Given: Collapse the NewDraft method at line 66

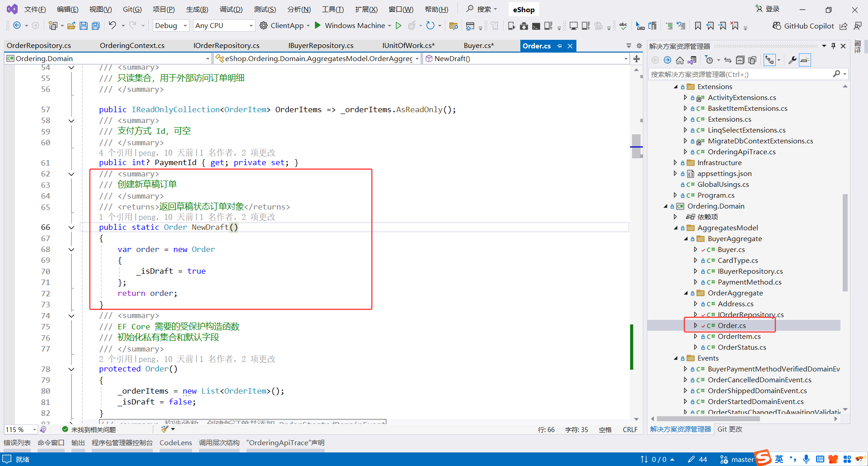Looking at the screenshot, I should click(x=71, y=227).
